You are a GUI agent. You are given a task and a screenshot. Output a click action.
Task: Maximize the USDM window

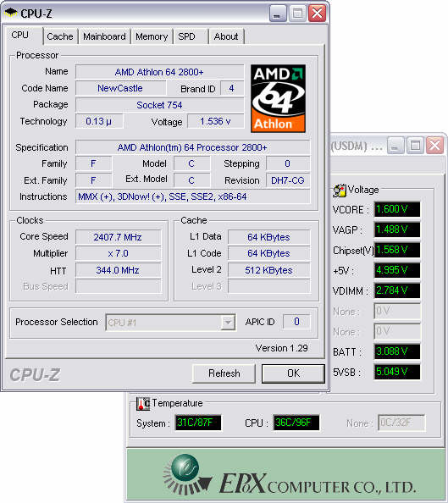415,146
